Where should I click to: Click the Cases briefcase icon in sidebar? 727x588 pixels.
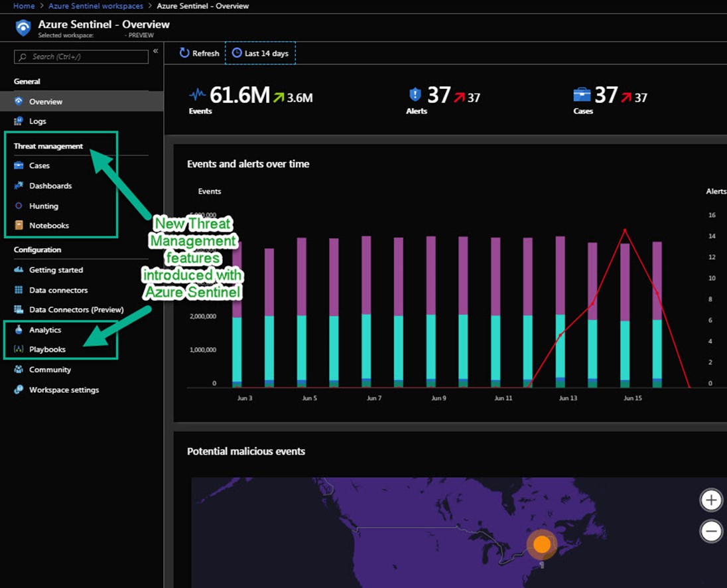pos(19,166)
